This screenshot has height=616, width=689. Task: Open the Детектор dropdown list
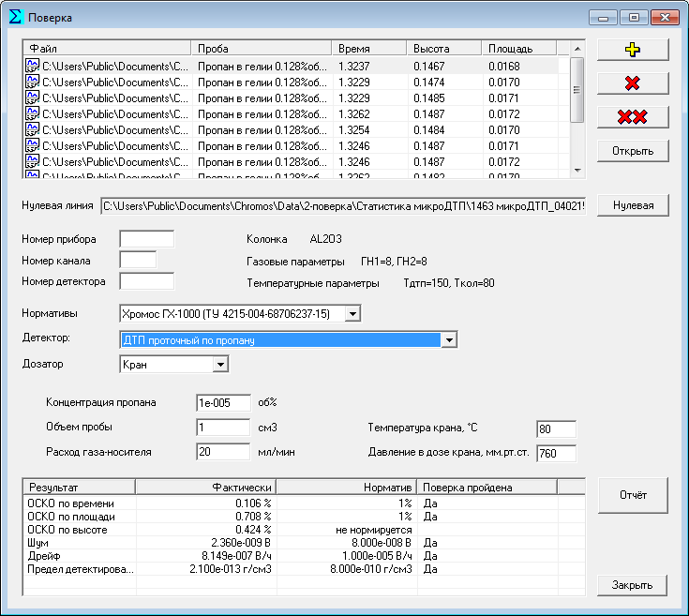coord(449,340)
